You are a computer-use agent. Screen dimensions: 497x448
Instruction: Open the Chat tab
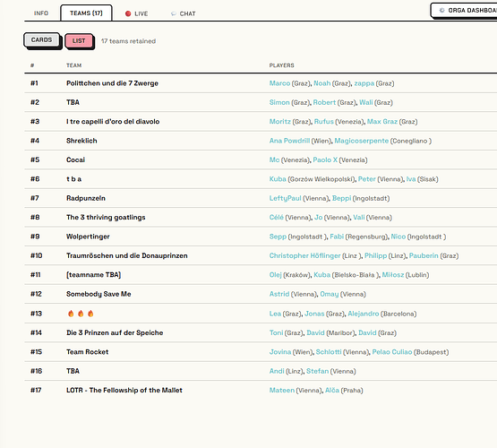tap(184, 13)
